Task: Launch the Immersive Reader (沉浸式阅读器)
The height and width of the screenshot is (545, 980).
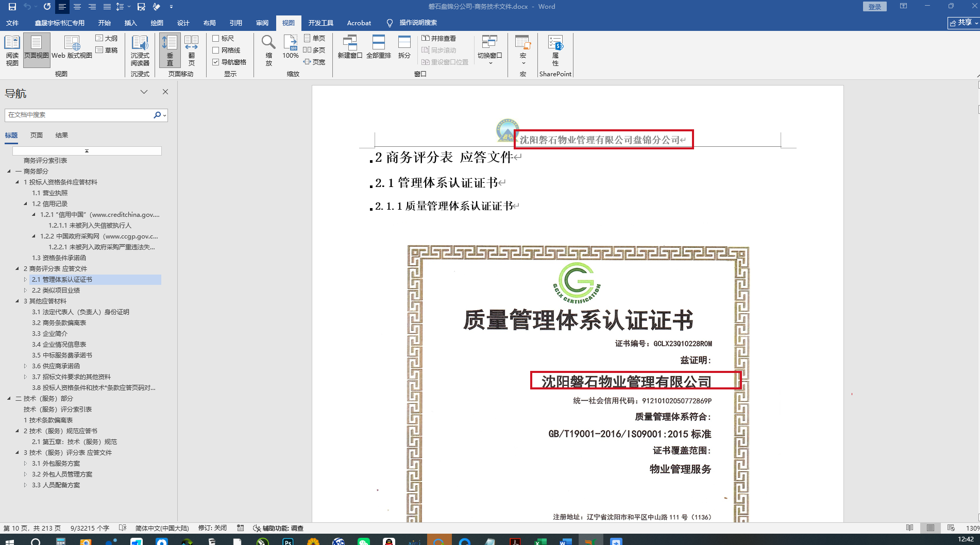Action: (140, 50)
